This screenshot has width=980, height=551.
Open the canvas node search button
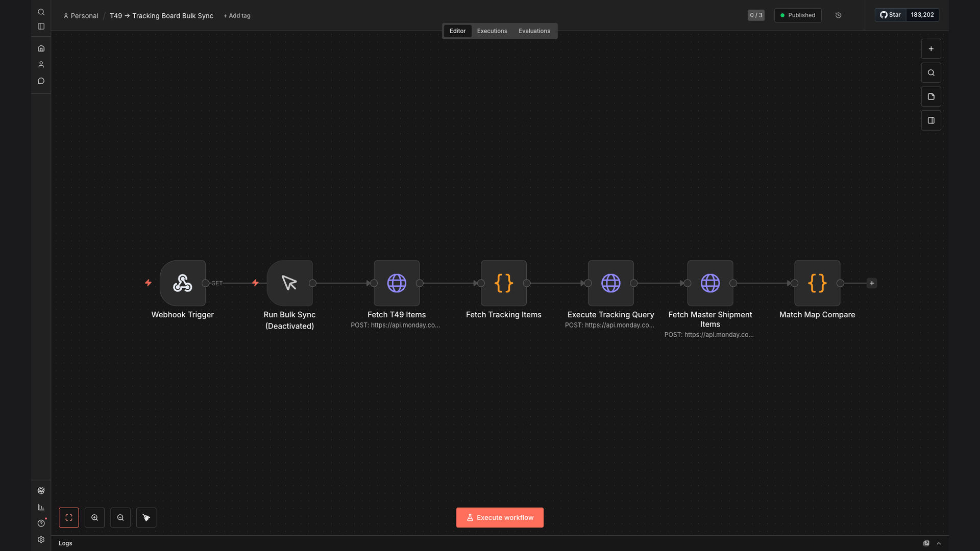(931, 73)
